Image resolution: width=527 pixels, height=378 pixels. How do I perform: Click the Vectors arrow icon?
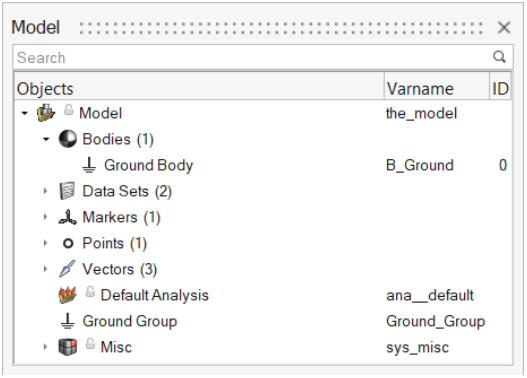point(67,269)
